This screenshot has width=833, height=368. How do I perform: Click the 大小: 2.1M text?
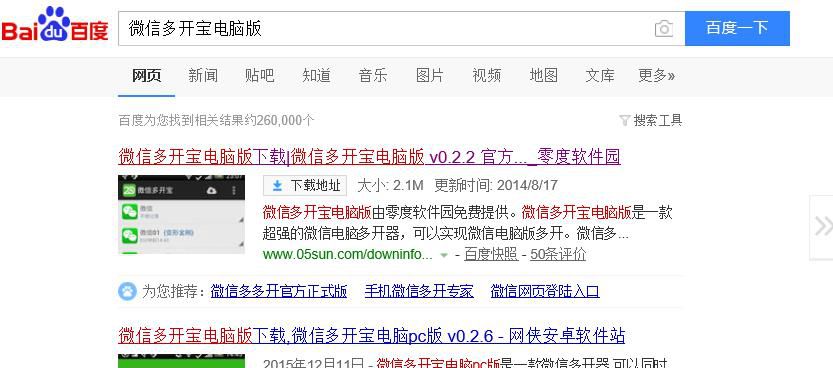click(390, 185)
